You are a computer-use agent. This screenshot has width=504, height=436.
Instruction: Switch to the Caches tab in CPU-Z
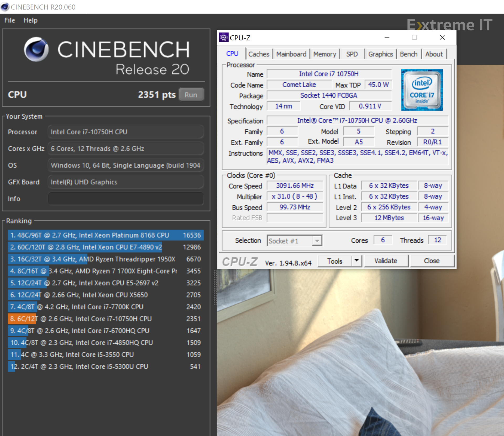pyautogui.click(x=259, y=54)
